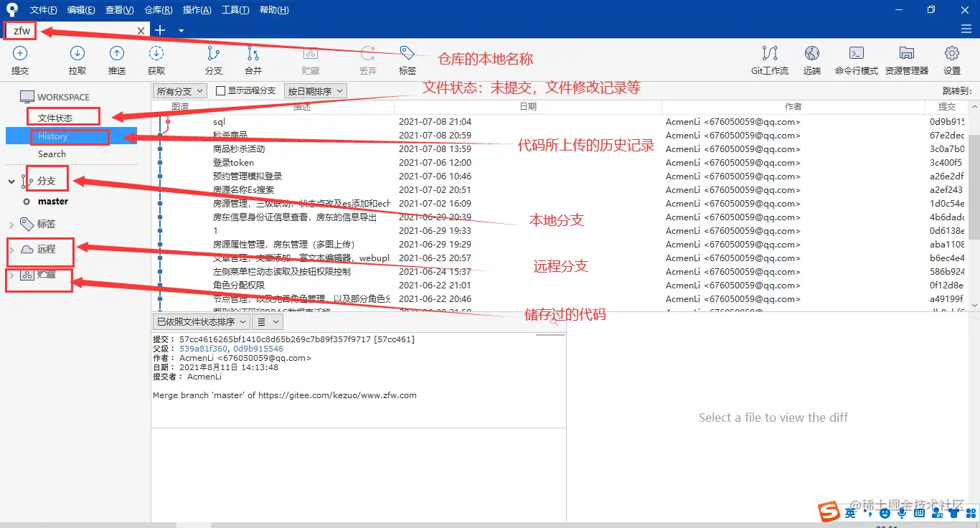Click the 获取 (Fetch) toolbar icon
The height and width of the screenshot is (528, 980).
point(156,53)
